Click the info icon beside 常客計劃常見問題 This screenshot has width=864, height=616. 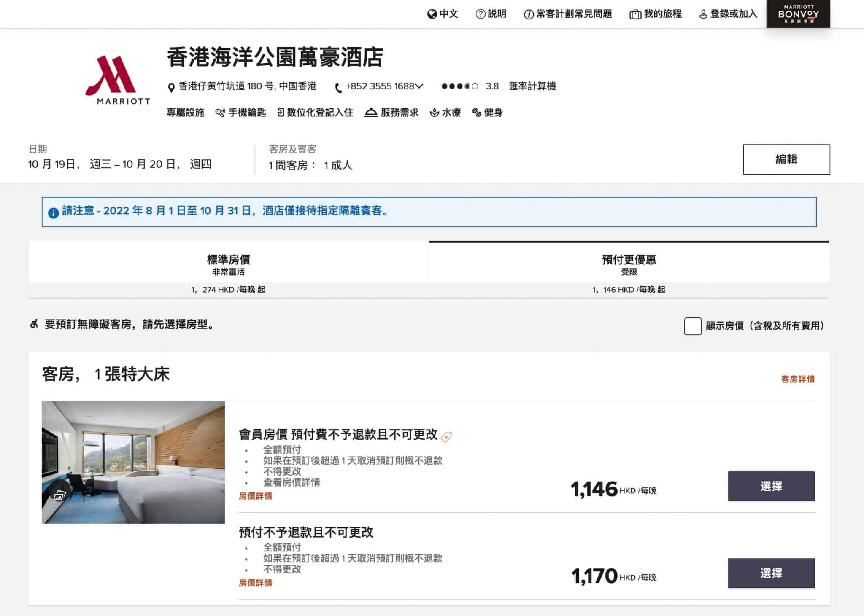pyautogui.click(x=529, y=15)
